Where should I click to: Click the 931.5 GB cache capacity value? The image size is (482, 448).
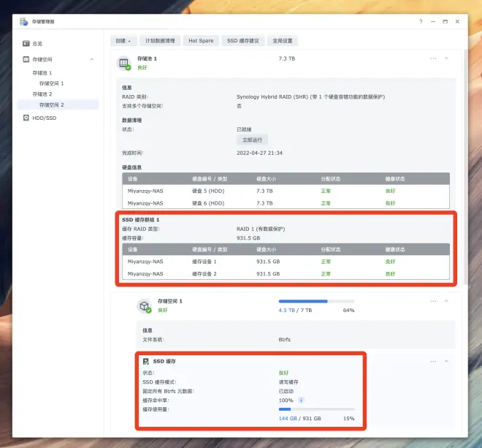coord(248,238)
